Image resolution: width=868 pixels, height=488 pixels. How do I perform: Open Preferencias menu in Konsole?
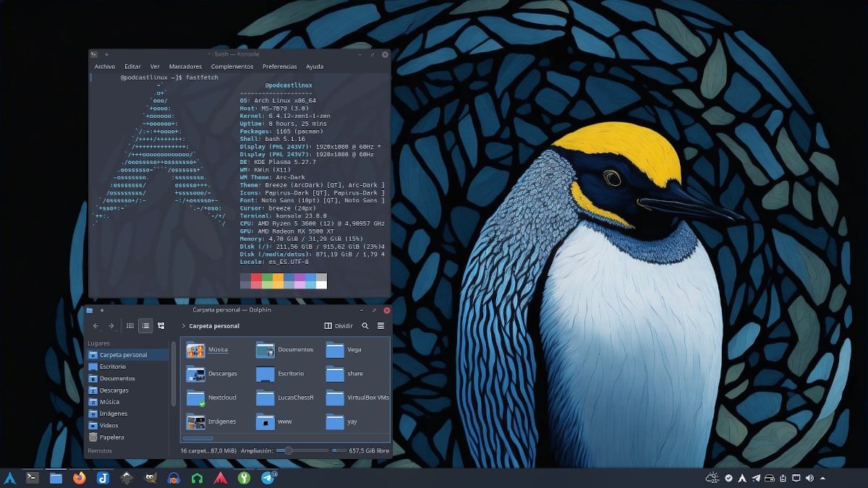pos(279,67)
